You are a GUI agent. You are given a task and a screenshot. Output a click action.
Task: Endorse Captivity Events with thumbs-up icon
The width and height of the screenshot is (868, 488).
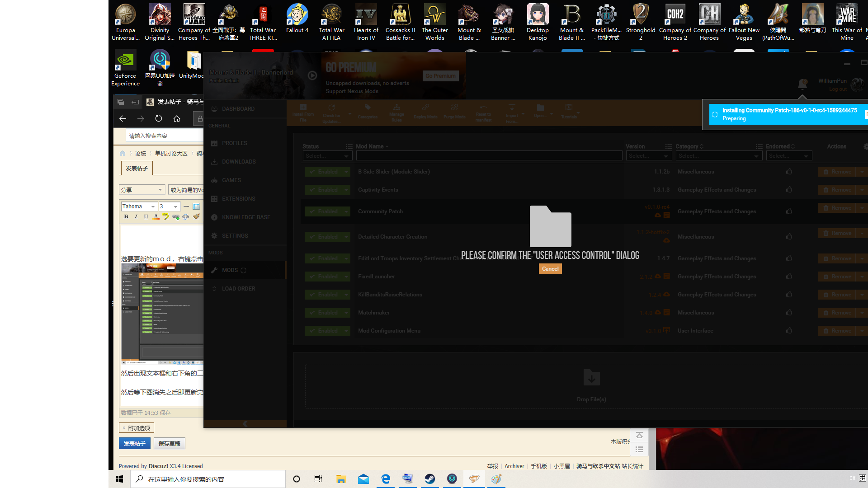click(x=789, y=190)
